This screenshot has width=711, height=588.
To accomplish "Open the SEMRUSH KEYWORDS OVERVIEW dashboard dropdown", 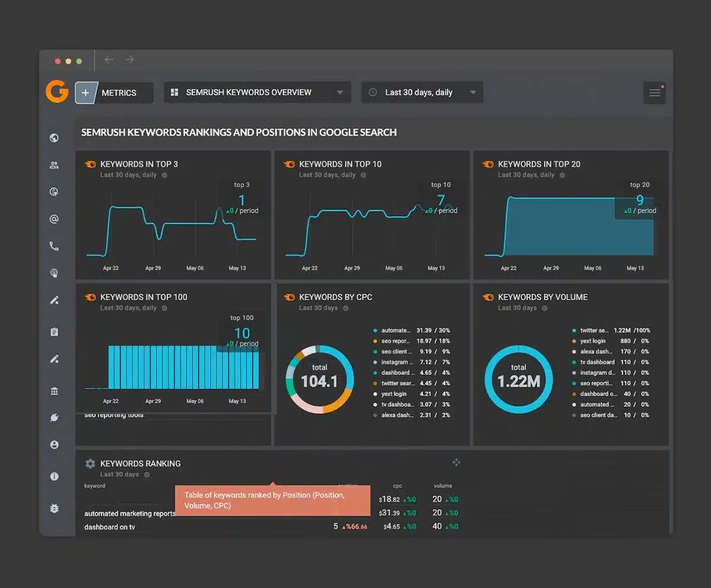I will click(x=257, y=92).
